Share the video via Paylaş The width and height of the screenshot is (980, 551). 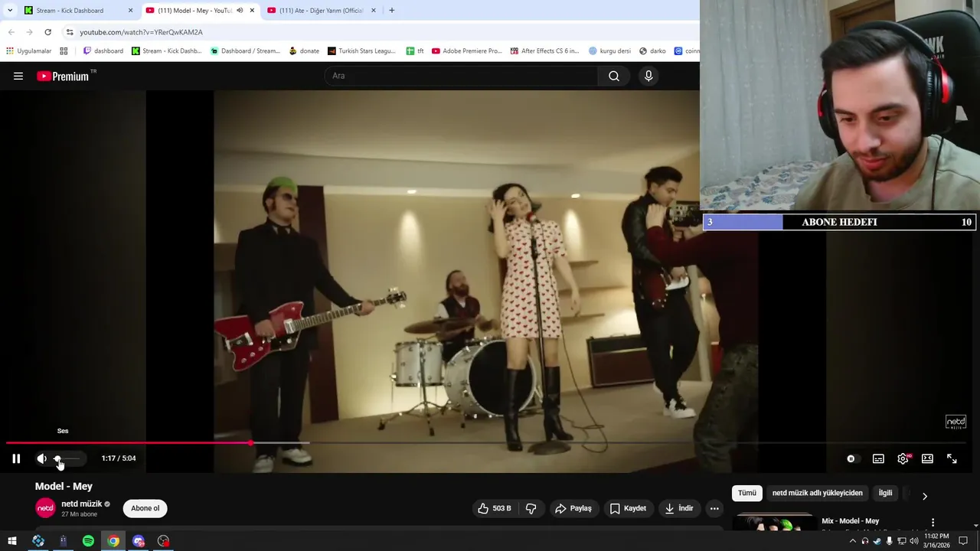pos(573,508)
